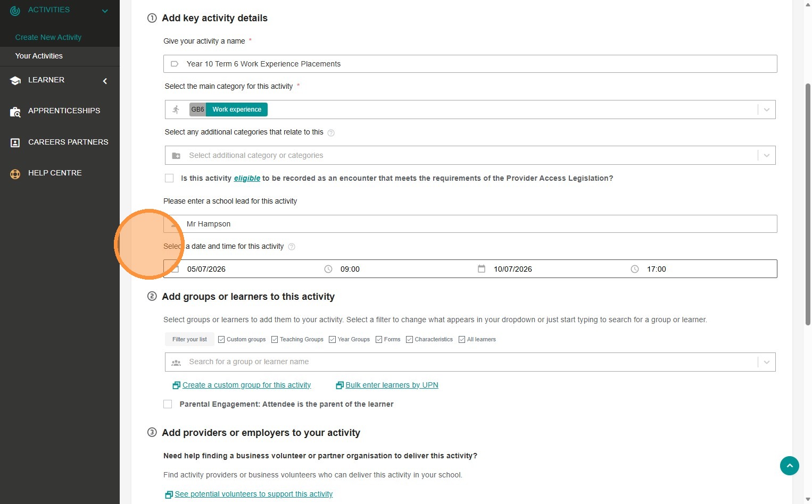This screenshot has height=504, width=812.
Task: Go to Your Activities in sidebar
Action: [39, 56]
